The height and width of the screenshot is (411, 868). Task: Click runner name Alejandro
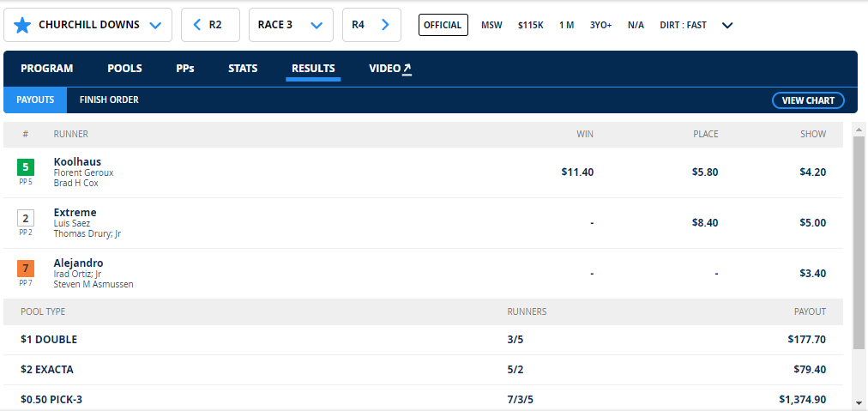click(79, 263)
